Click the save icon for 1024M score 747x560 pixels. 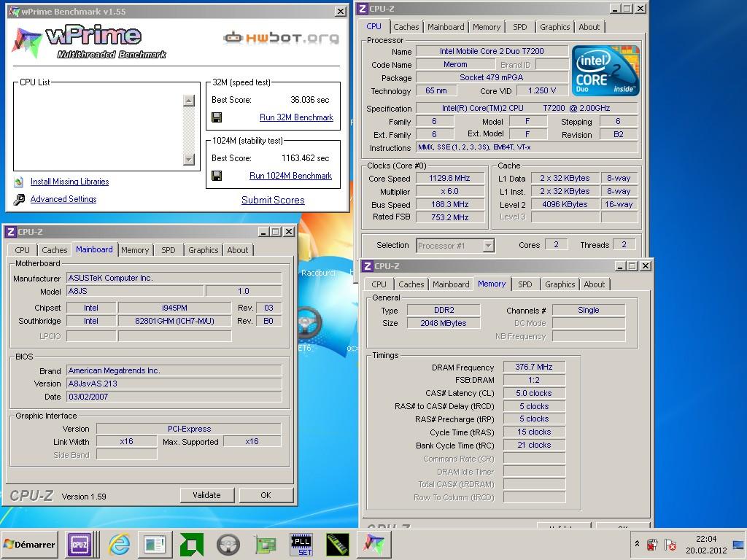(216, 176)
